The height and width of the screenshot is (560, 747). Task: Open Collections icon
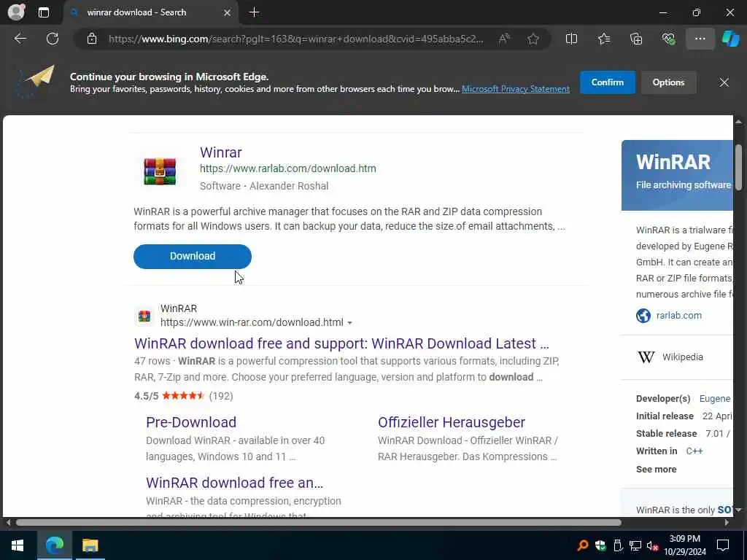click(x=636, y=39)
